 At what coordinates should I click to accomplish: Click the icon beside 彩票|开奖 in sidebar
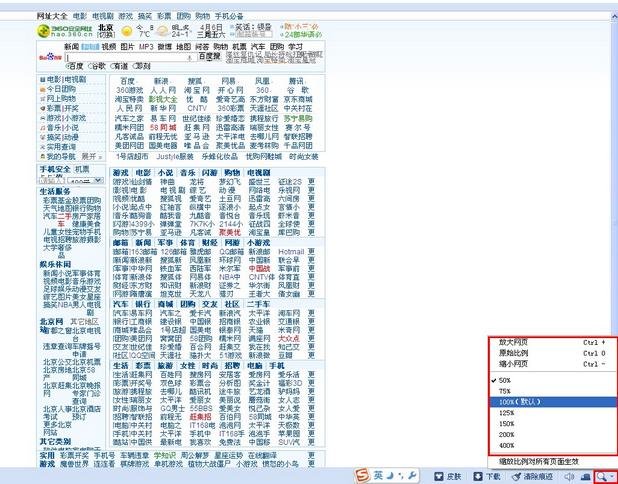coord(43,108)
